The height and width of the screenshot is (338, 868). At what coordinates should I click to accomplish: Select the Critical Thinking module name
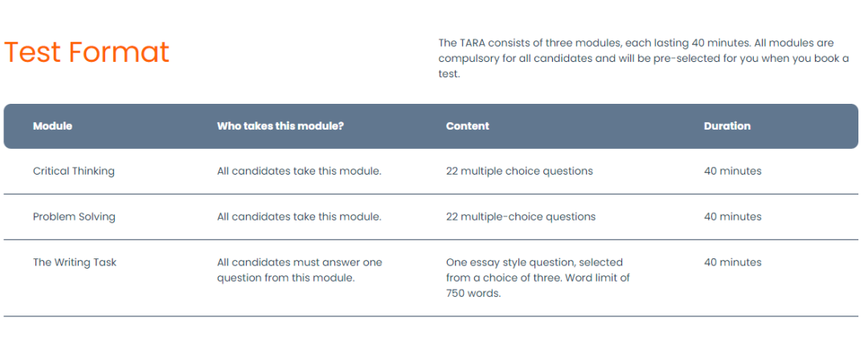[x=74, y=171]
